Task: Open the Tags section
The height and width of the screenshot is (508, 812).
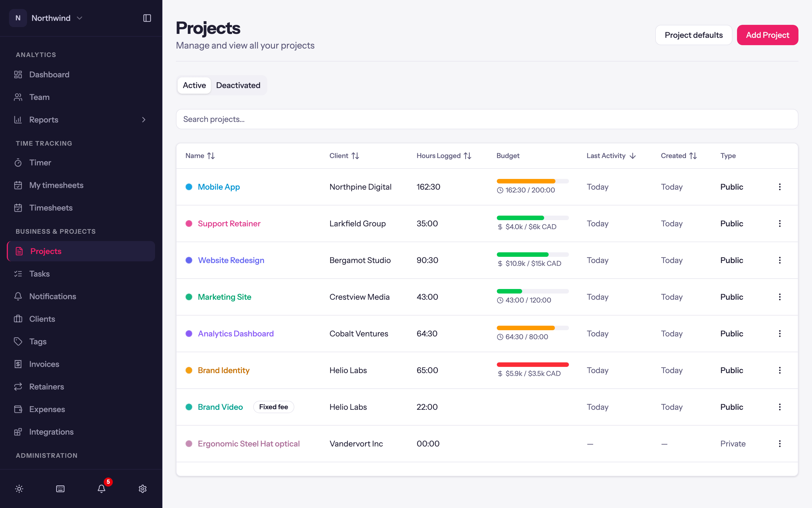Action: coord(81,341)
